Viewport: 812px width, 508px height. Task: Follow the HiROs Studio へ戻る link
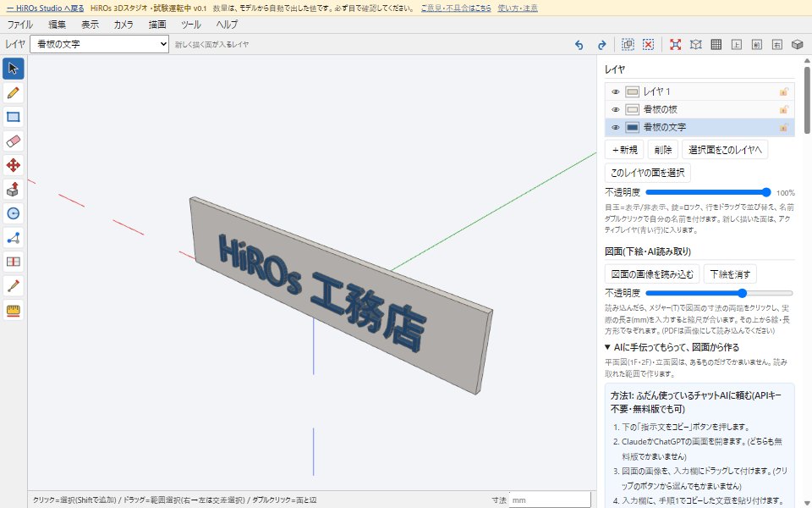(46, 8)
